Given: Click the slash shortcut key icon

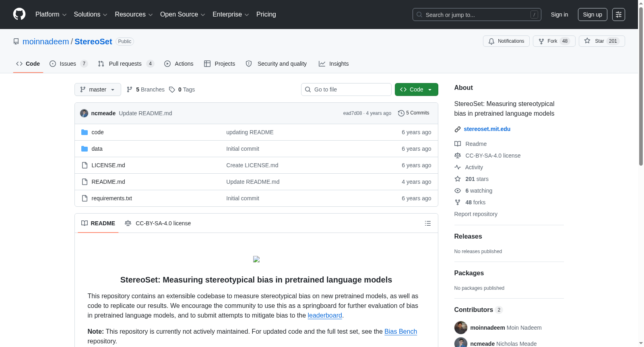Looking at the screenshot, I should (x=534, y=15).
